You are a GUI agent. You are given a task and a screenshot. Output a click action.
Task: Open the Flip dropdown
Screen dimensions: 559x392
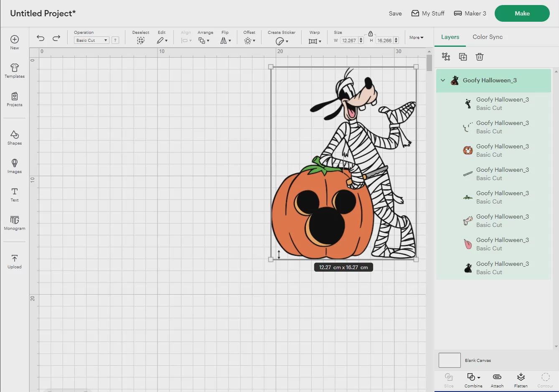point(226,41)
